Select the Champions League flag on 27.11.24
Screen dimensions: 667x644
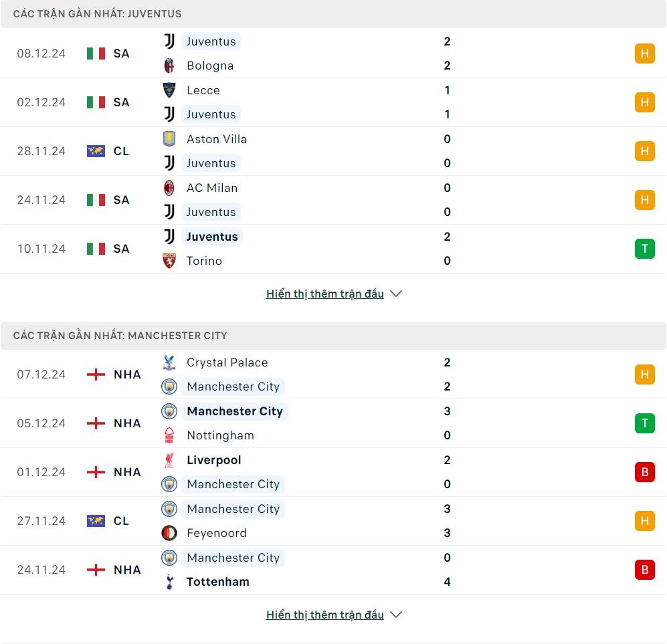96,521
